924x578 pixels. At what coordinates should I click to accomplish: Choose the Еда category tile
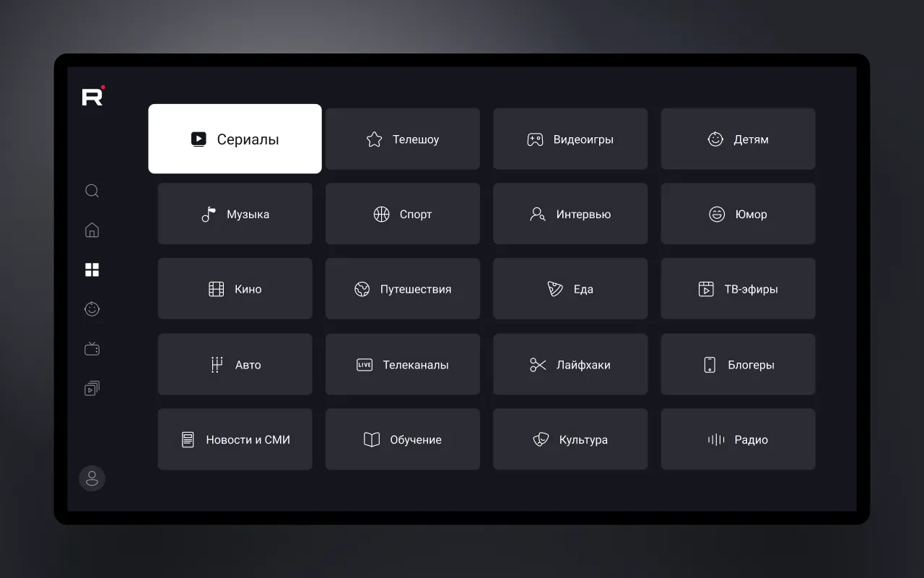point(570,289)
